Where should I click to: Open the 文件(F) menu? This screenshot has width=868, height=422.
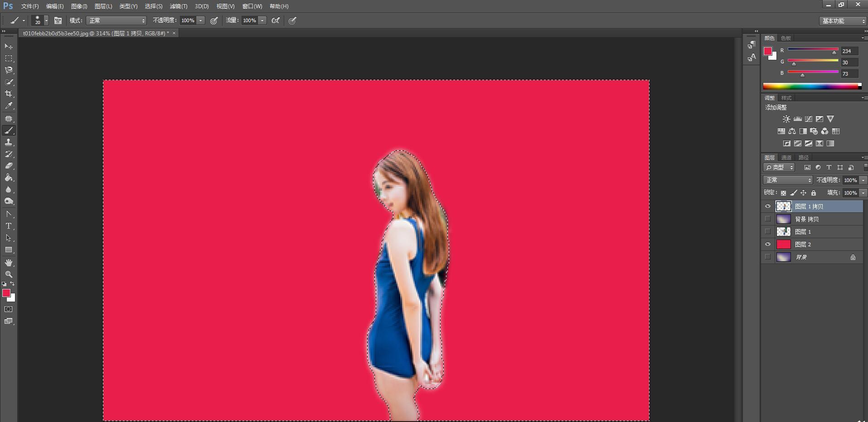click(x=30, y=6)
